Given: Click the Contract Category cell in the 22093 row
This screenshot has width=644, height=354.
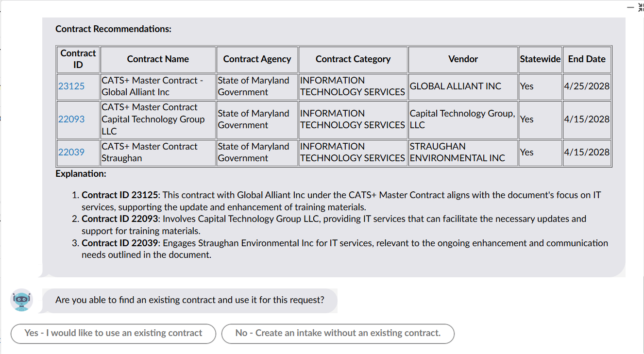Looking at the screenshot, I should point(353,119).
